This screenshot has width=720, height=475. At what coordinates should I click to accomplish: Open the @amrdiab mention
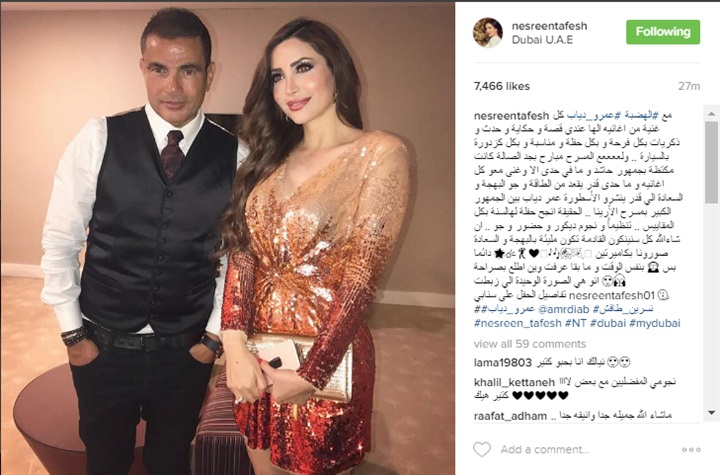point(562,309)
